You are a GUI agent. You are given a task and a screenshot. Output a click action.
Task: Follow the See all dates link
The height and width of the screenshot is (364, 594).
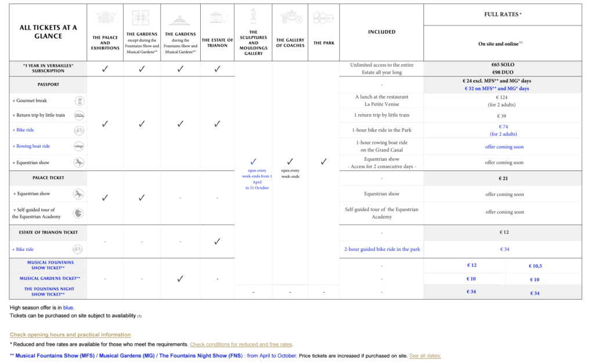tap(425, 355)
